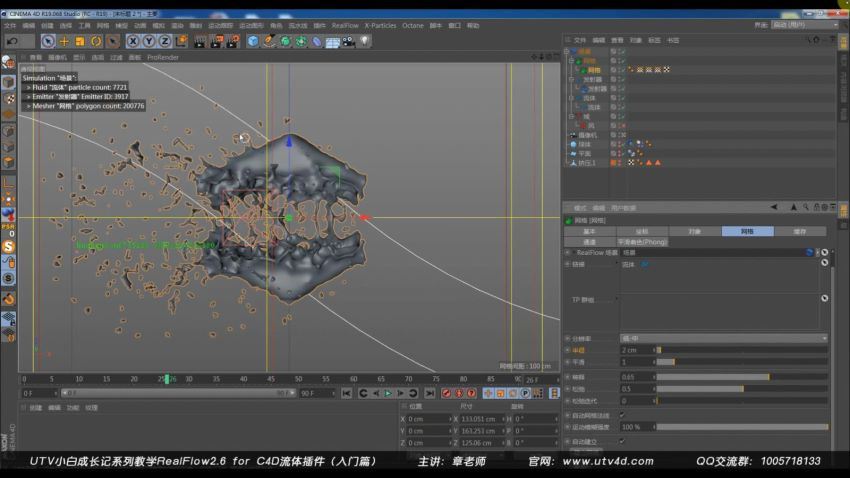Click the 0.65 value slider
The height and width of the screenshot is (478, 850).
point(742,377)
